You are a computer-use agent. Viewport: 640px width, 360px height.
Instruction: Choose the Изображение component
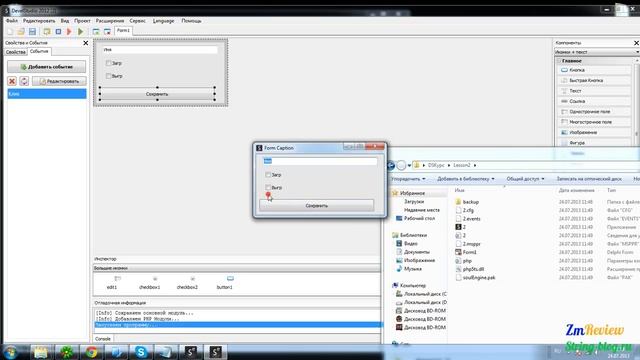click(x=594, y=133)
